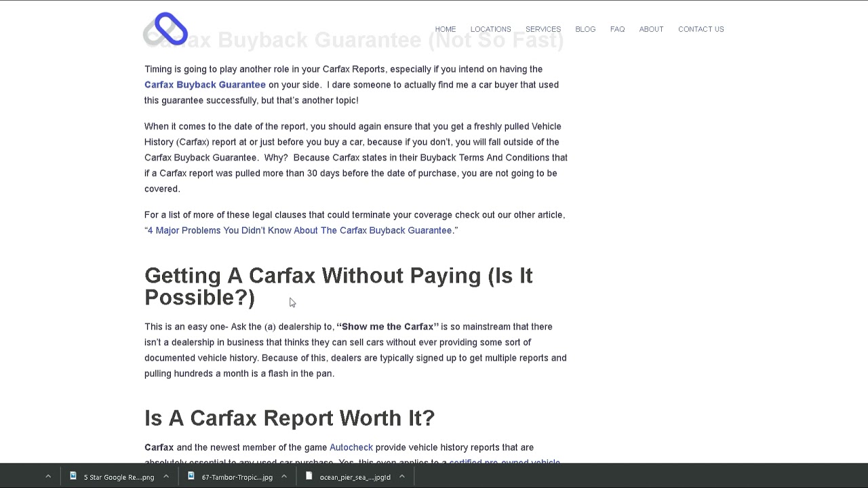Screen dimensions: 868x488
Task: Open the SERVICES menu item
Action: (543, 29)
